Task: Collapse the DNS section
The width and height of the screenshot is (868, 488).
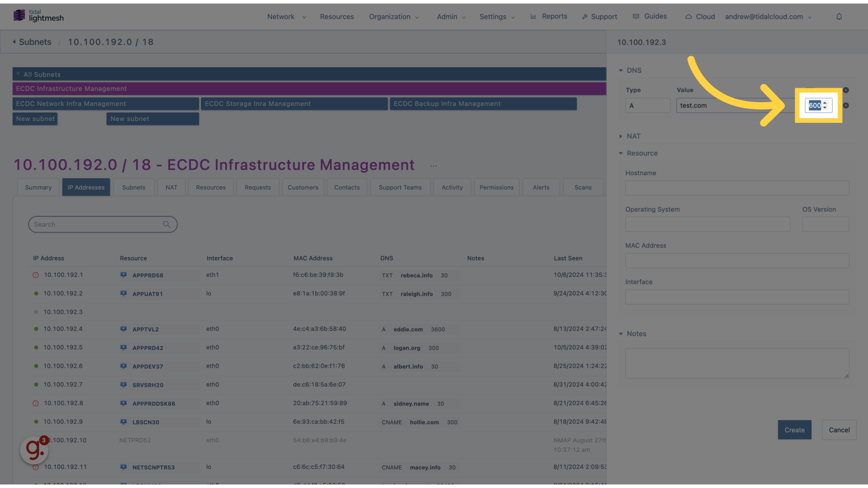Action: 621,70
